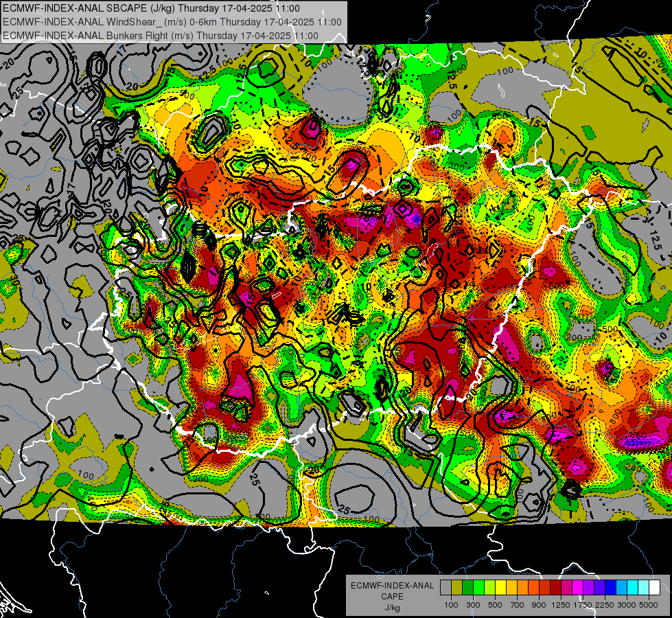Click the 2250 value under legend bar

[605, 605]
